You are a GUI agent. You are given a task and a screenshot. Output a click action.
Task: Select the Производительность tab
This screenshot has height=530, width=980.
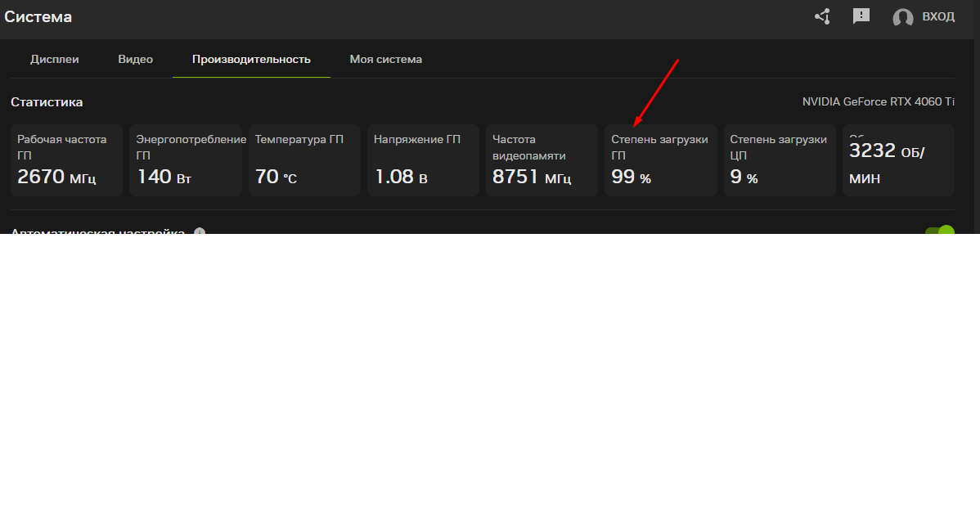251,60
